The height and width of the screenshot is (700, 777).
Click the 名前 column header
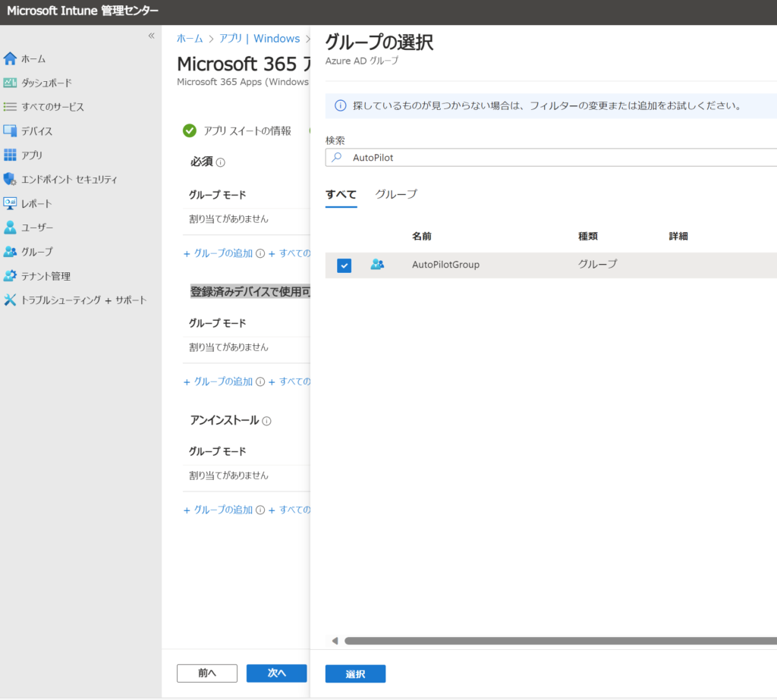[x=422, y=237]
